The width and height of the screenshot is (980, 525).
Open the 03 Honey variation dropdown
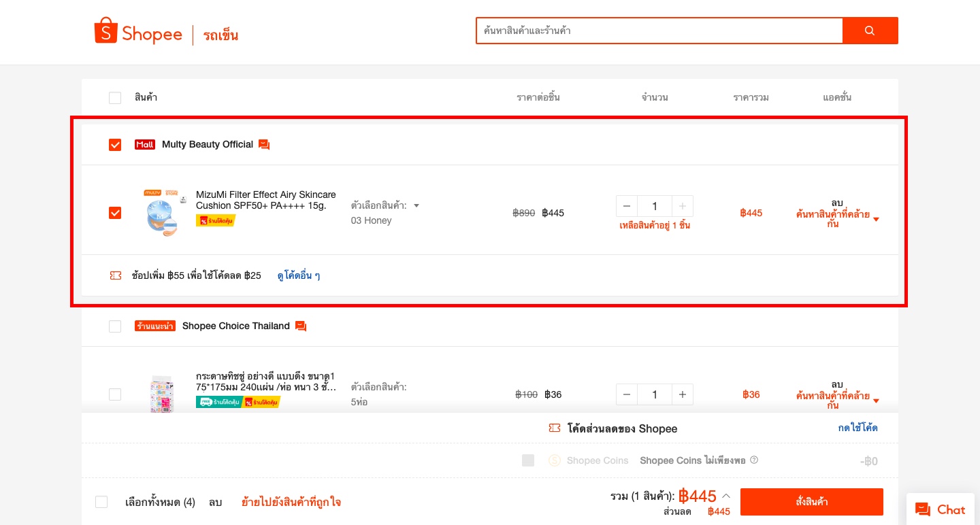click(385, 205)
